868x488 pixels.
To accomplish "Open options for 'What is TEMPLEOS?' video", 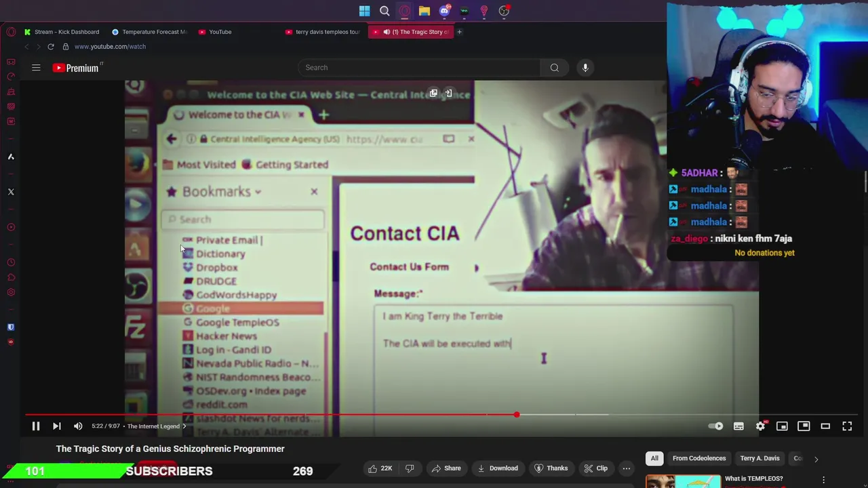I will (x=824, y=479).
